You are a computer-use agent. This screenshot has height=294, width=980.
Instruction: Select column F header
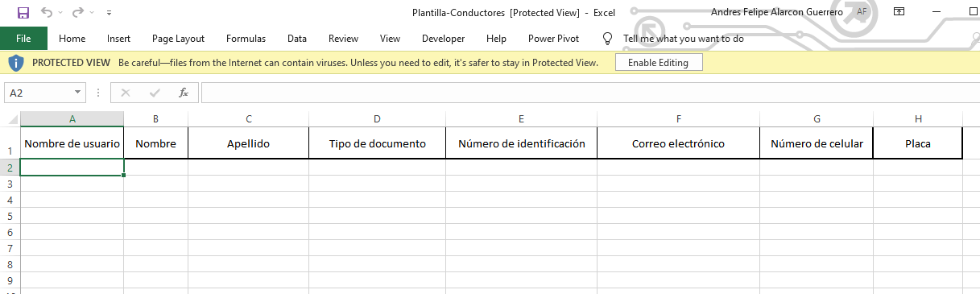(678, 119)
